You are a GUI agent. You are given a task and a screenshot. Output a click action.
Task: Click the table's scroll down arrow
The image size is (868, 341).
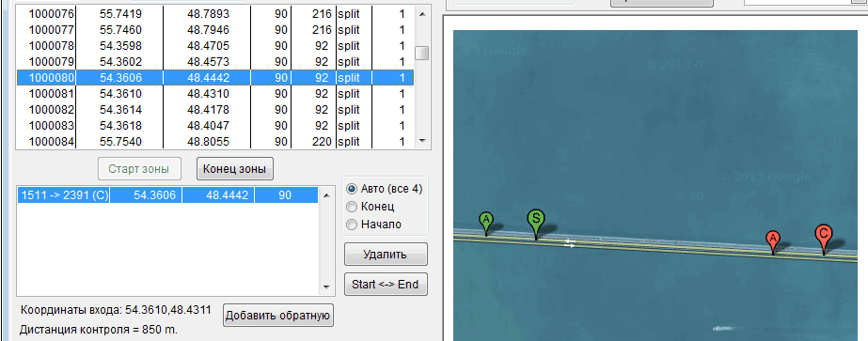[422, 141]
